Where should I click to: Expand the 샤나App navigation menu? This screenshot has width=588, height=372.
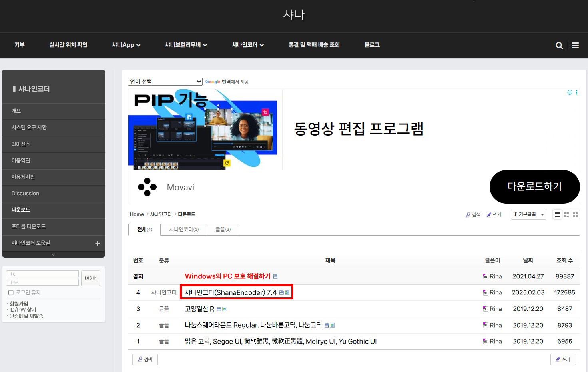point(126,45)
